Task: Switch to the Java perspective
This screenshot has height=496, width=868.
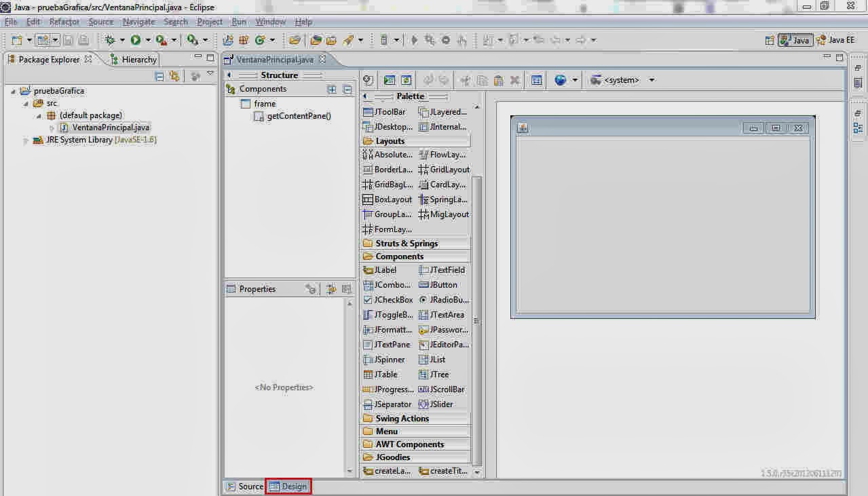Action: [795, 40]
